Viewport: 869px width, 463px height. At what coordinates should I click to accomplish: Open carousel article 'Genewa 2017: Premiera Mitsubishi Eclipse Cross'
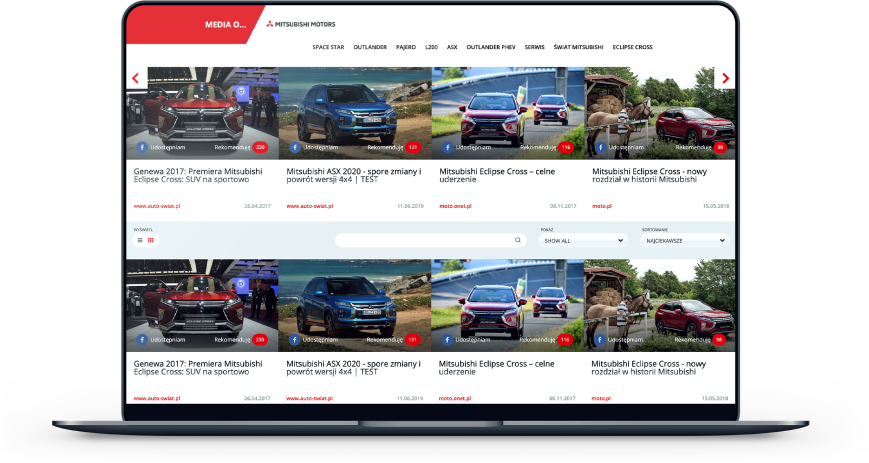point(198,175)
